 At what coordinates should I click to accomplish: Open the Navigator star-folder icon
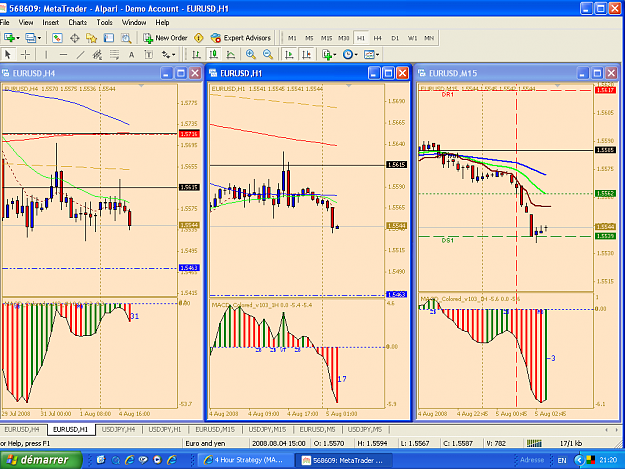[92, 38]
